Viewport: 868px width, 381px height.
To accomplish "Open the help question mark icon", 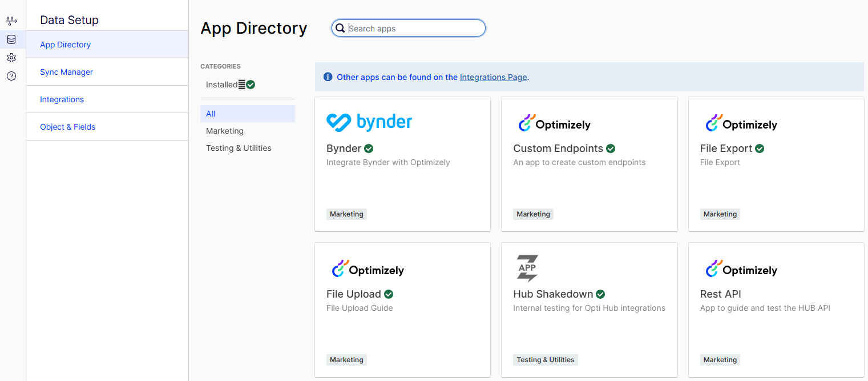I will coord(11,76).
